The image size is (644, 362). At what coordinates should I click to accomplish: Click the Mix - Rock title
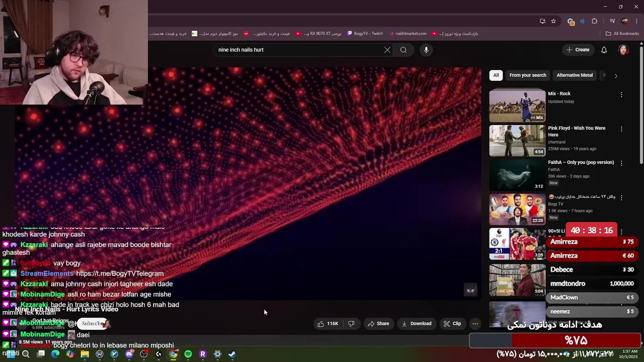coord(559,94)
